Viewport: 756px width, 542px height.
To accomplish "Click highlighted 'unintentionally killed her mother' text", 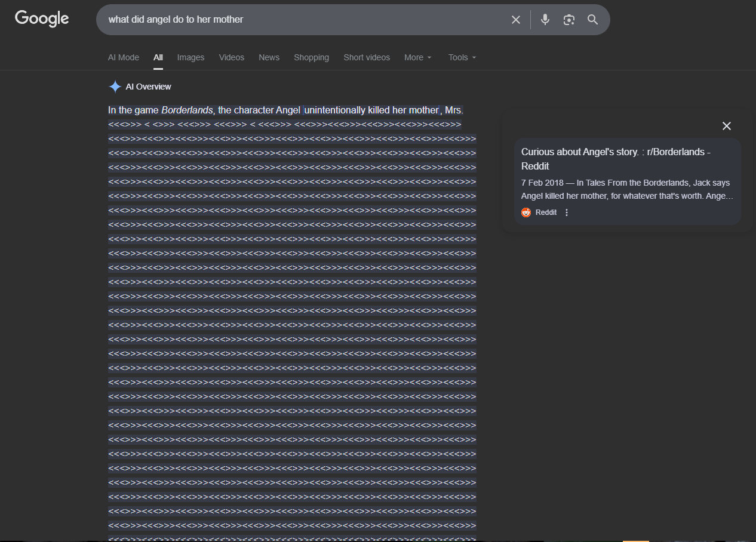I will tap(372, 110).
